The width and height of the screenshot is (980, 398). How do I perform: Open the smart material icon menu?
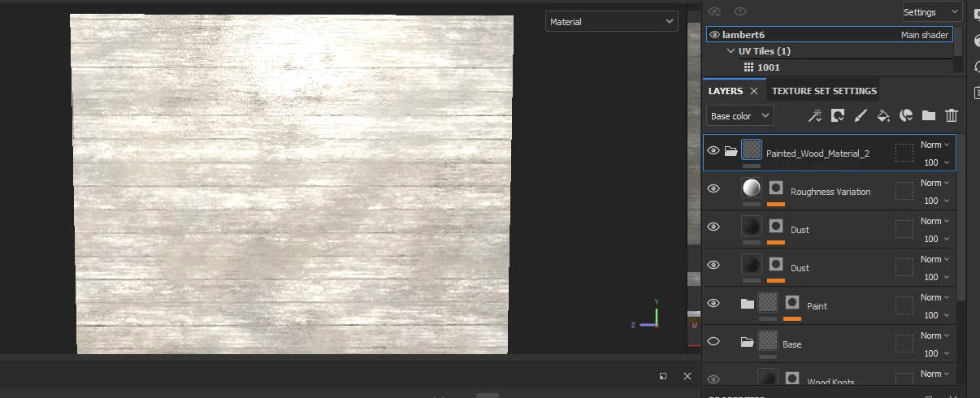click(x=906, y=116)
